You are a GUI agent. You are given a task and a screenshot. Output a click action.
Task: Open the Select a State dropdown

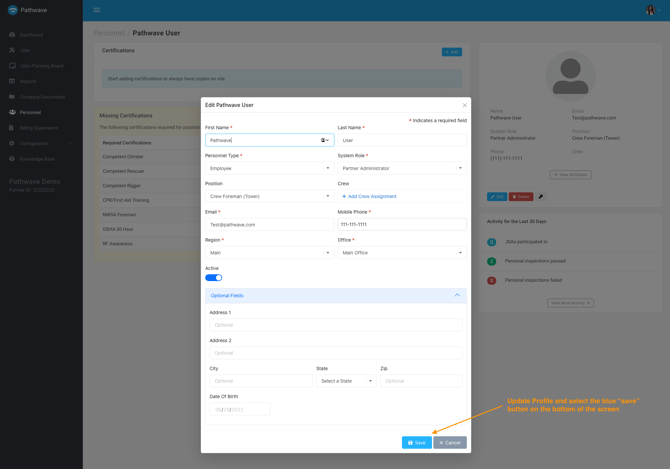click(346, 381)
